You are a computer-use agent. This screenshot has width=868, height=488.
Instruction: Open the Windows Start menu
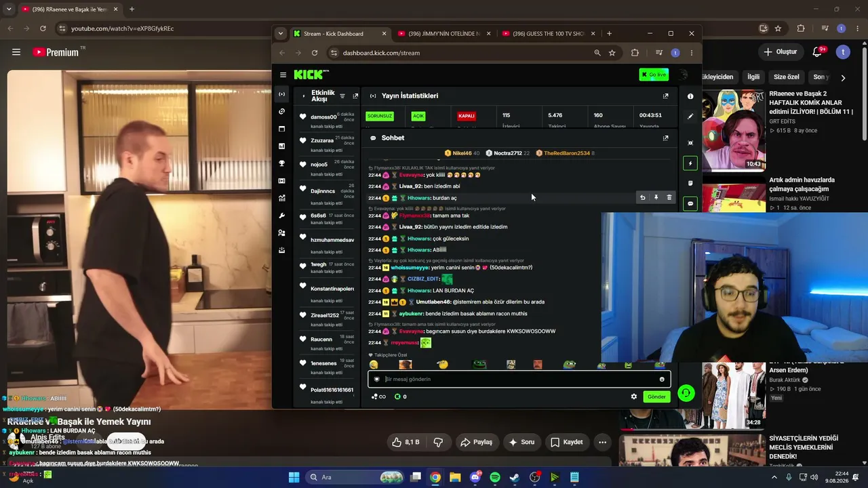(x=294, y=477)
